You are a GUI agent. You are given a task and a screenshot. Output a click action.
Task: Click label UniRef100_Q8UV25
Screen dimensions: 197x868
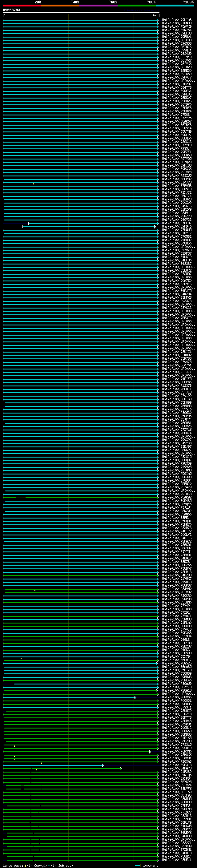coord(177,426)
